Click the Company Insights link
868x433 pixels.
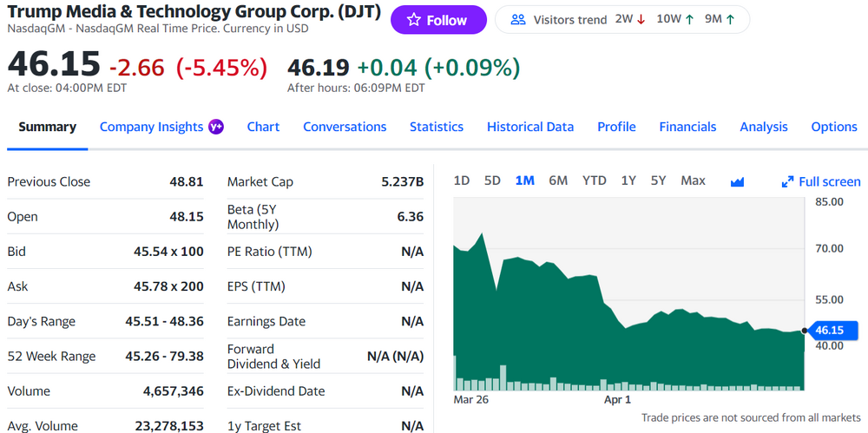coord(151,127)
